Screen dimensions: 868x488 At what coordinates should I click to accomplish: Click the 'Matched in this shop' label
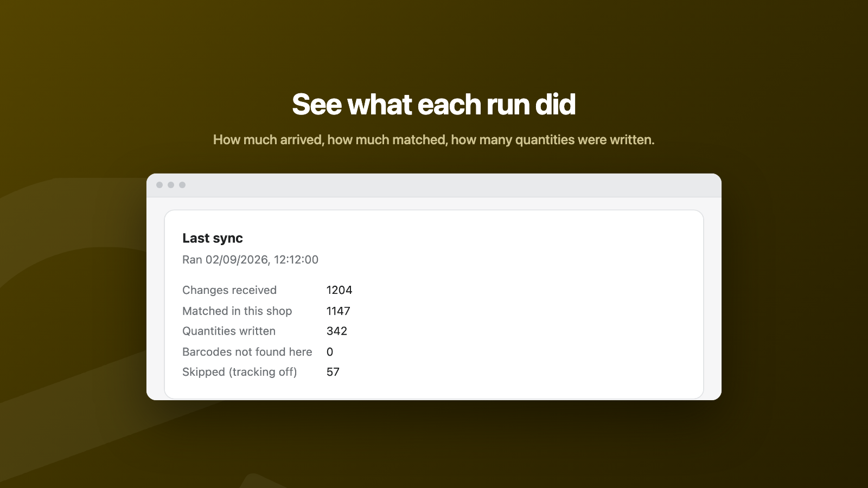pyautogui.click(x=237, y=311)
